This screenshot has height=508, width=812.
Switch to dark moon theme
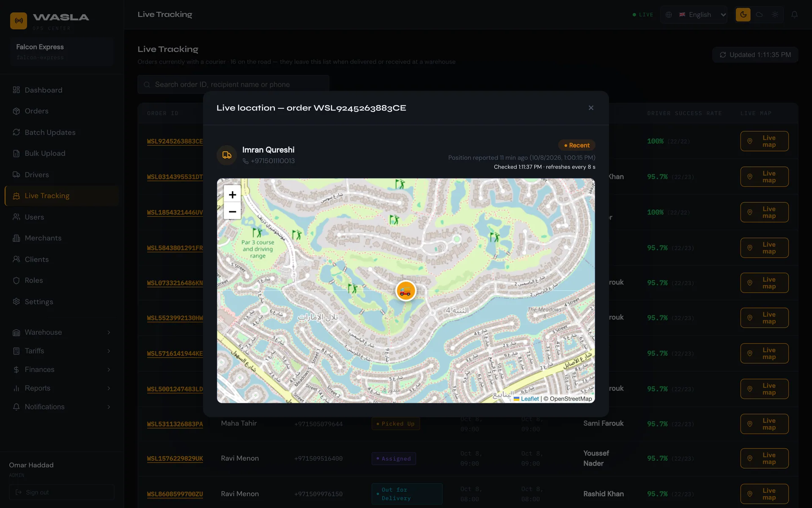coord(743,14)
